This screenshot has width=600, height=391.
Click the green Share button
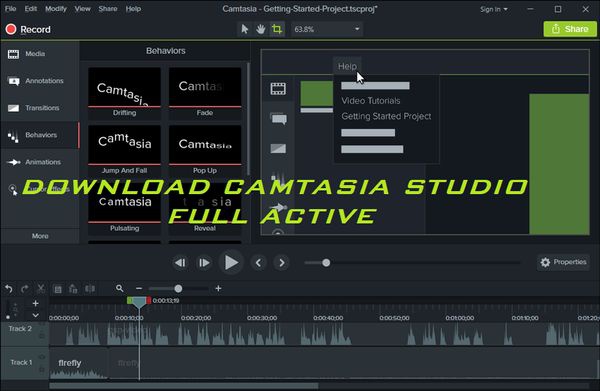point(570,29)
